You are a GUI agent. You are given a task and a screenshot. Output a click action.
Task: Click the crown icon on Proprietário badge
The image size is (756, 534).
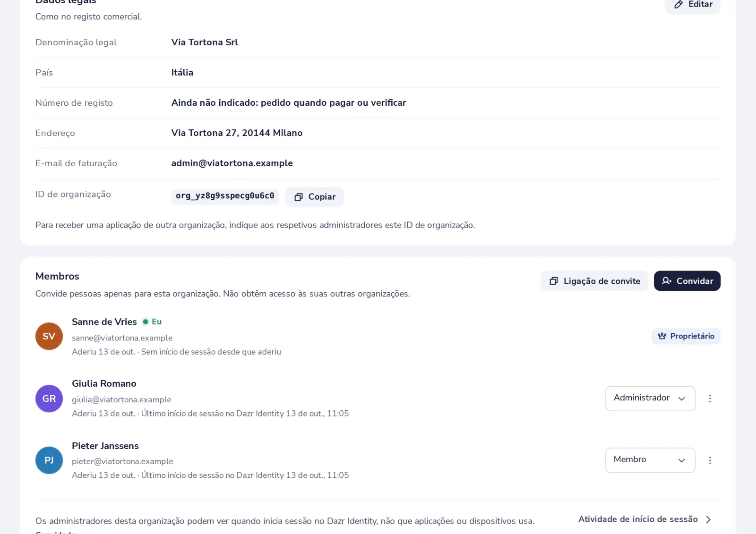[662, 336]
